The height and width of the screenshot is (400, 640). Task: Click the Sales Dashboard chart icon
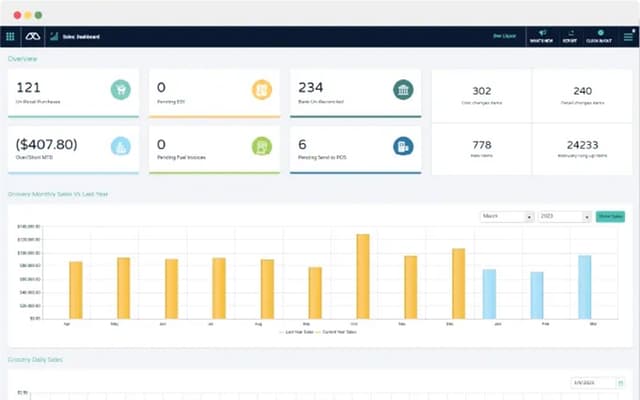(54, 36)
